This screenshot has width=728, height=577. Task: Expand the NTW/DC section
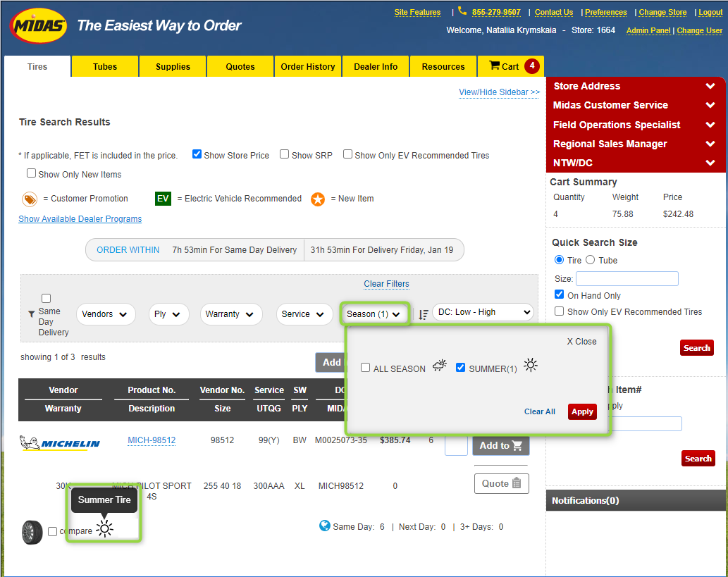click(x=635, y=163)
